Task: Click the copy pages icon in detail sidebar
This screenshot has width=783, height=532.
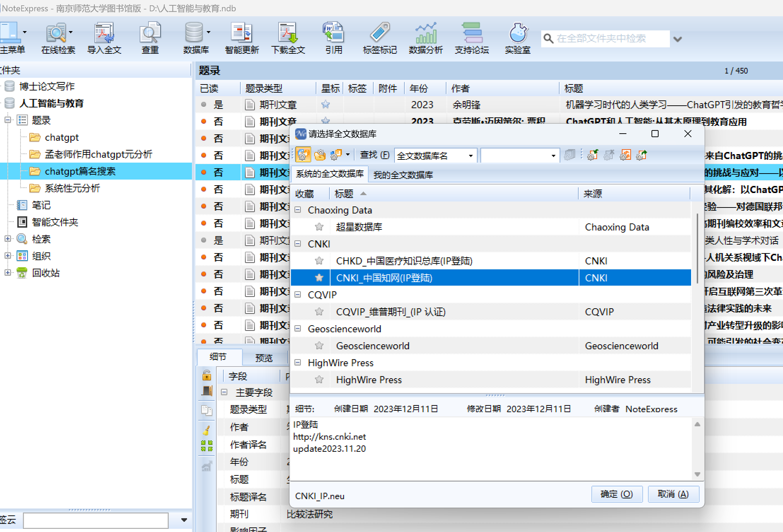Action: (x=207, y=410)
